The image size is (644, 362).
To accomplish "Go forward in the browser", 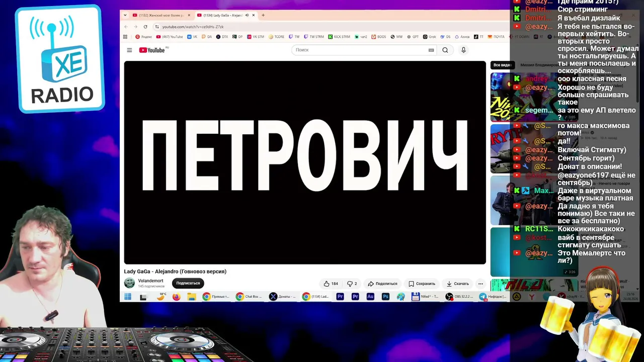I will (135, 27).
